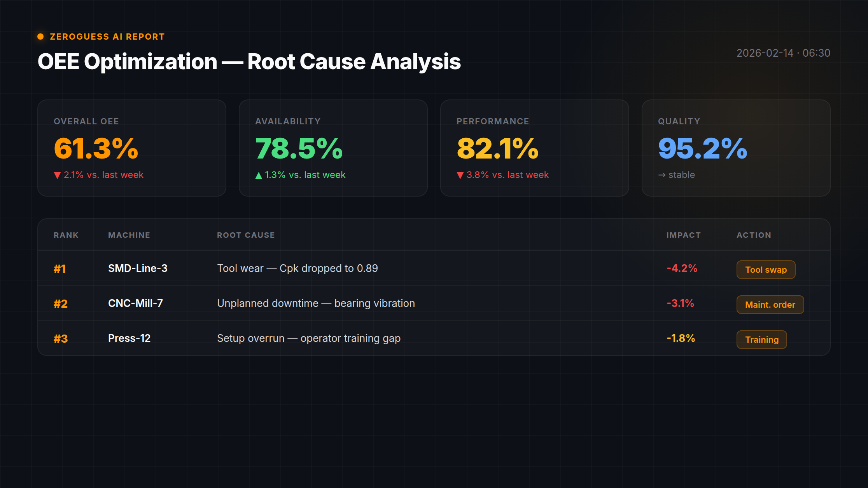This screenshot has height=488, width=868.
Task: Click the green up-arrow on Availability card
Action: [259, 175]
